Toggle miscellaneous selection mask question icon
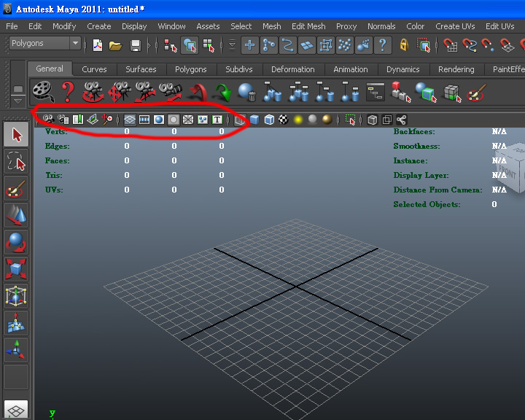 tap(383, 45)
